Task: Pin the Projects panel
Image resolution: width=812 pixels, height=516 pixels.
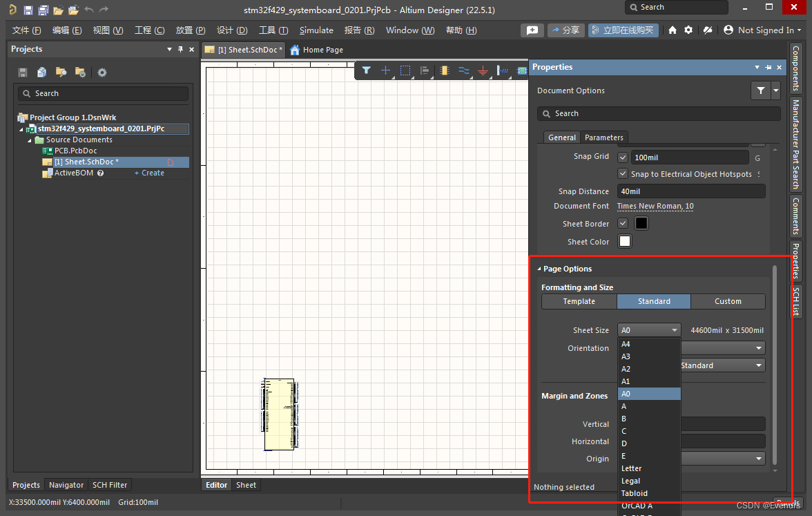Action: pos(180,49)
